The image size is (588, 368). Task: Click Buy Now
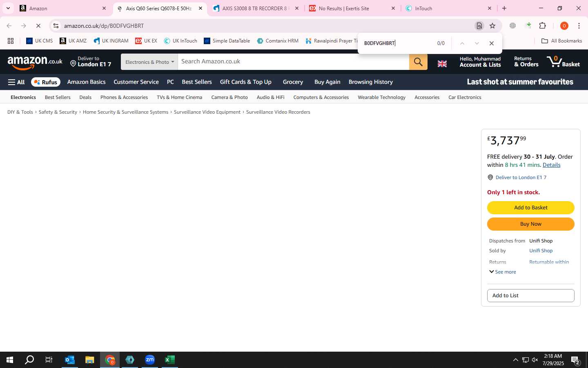click(x=531, y=224)
